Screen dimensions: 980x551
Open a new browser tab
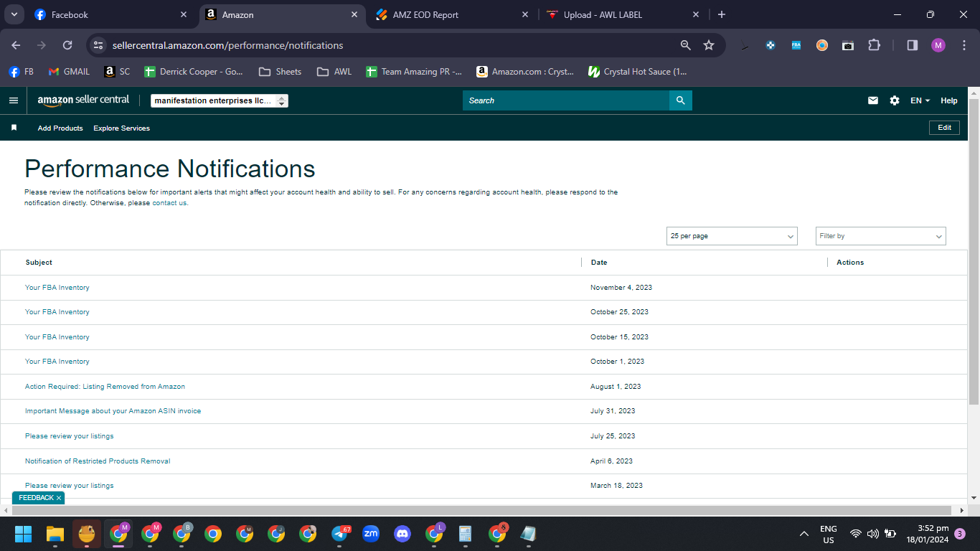[x=722, y=14]
